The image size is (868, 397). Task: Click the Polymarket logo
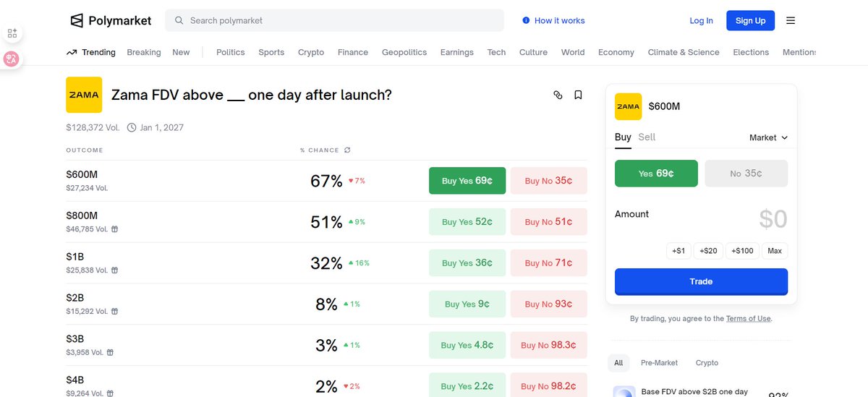[111, 20]
